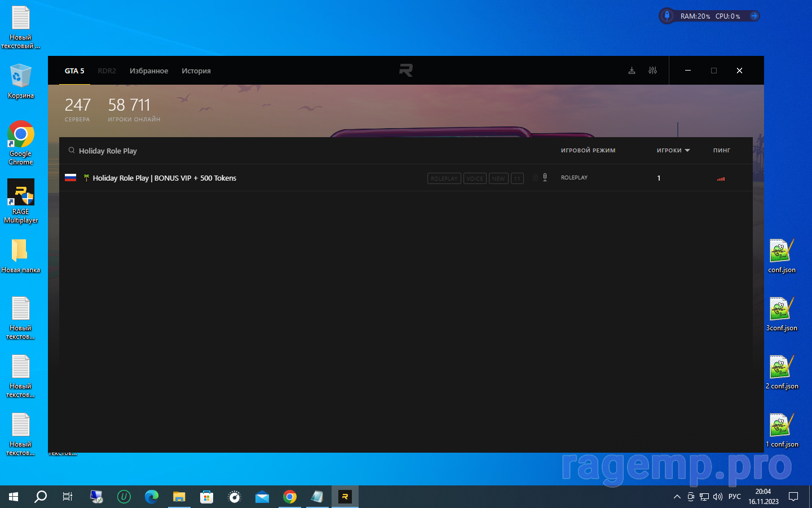Click the arrow button in RAM widget
Screen dimensions: 812x508
point(754,16)
